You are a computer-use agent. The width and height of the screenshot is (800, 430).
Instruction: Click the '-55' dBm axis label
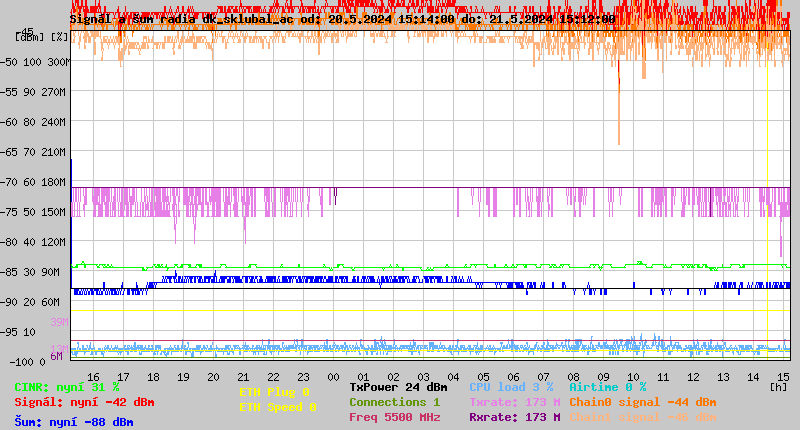(8, 92)
